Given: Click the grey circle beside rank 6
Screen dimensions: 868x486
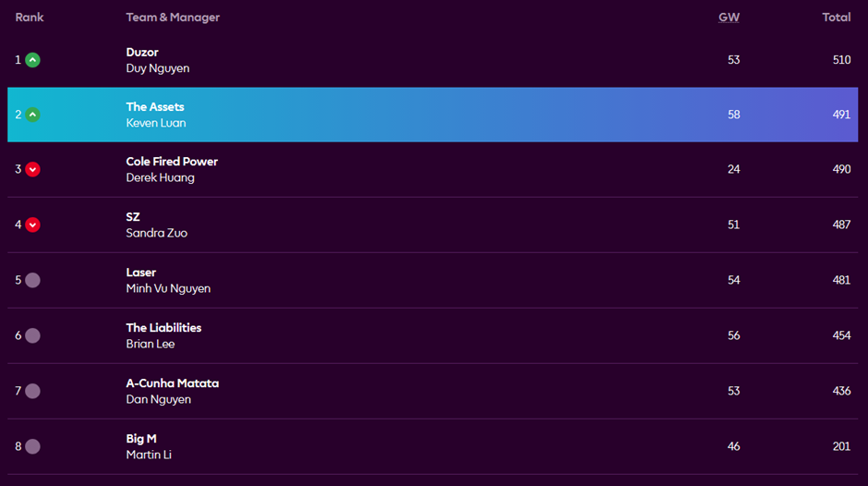Looking at the screenshot, I should 32,335.
